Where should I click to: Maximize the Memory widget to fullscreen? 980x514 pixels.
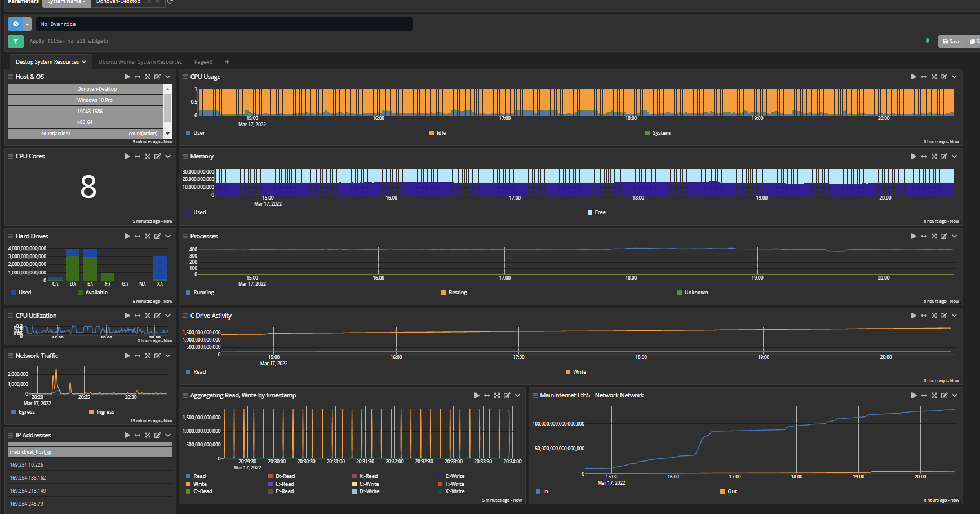(934, 157)
